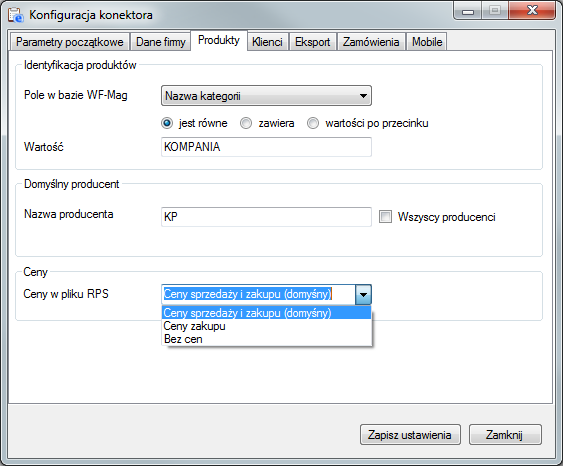Viewport: 563px width, 466px height.
Task: Switch to the Dane firmy tab
Action: pyautogui.click(x=160, y=42)
